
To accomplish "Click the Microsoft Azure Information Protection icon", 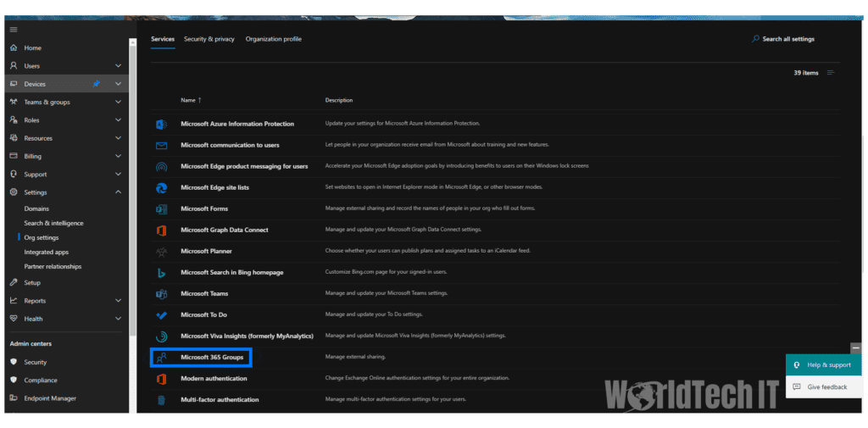I will coord(161,124).
